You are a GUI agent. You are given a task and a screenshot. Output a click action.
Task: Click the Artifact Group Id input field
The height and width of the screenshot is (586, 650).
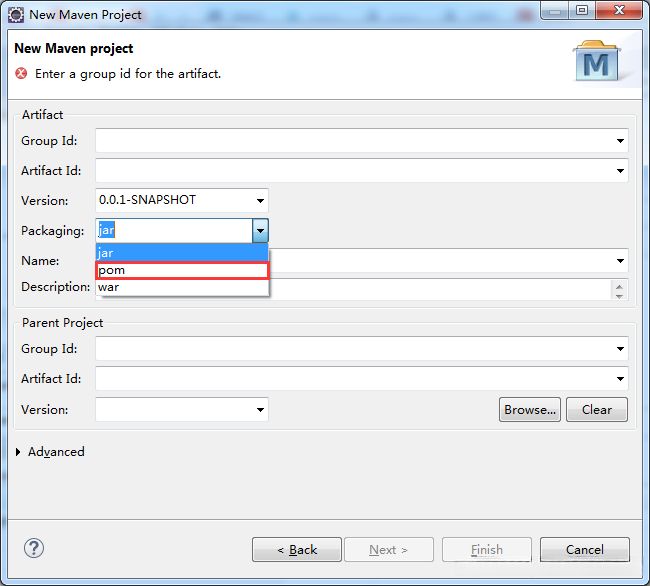click(362, 141)
